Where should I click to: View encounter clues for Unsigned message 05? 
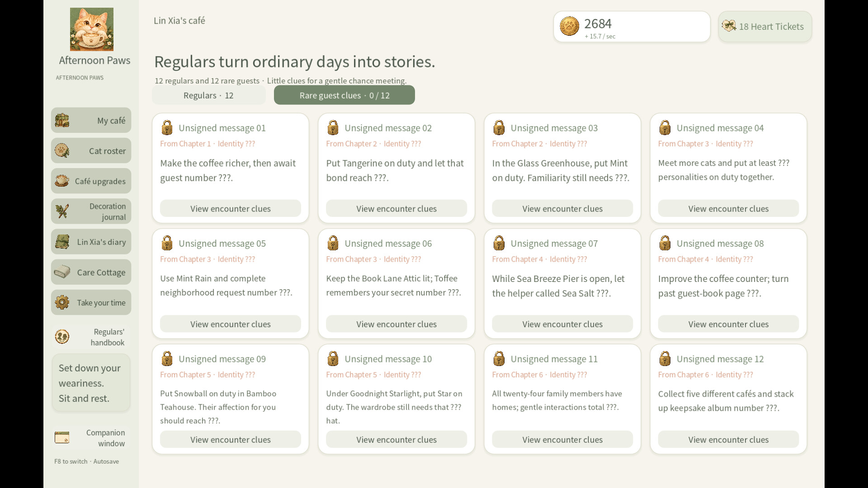[x=231, y=324]
